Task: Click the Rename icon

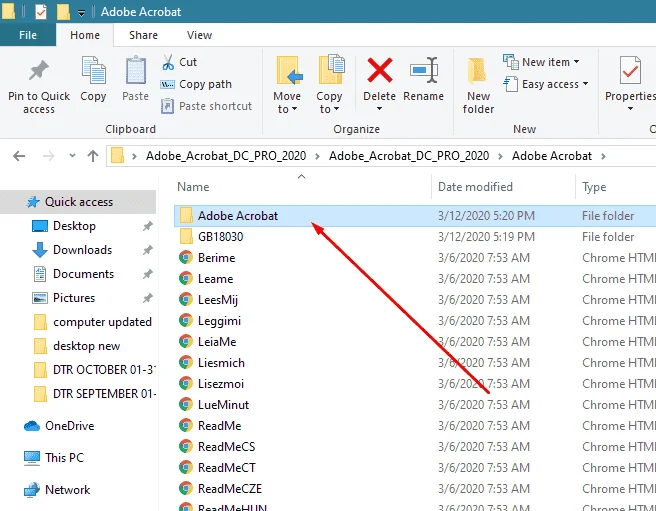Action: tap(424, 70)
